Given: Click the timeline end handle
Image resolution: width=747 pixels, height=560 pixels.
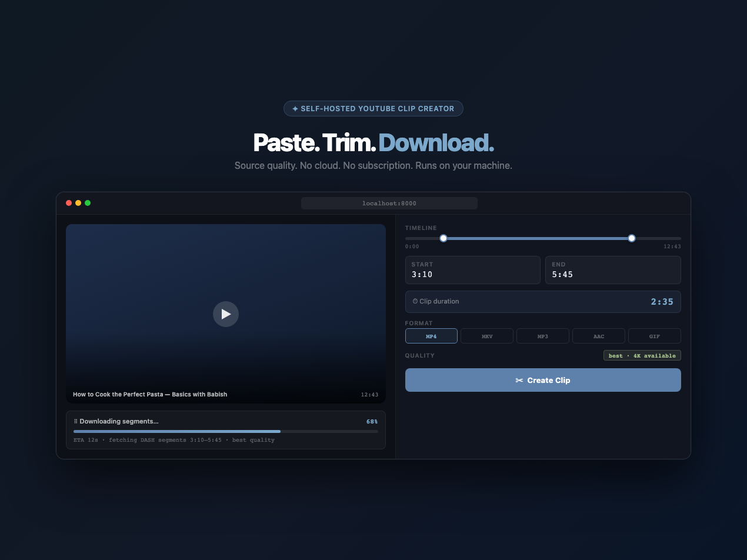Looking at the screenshot, I should point(632,238).
